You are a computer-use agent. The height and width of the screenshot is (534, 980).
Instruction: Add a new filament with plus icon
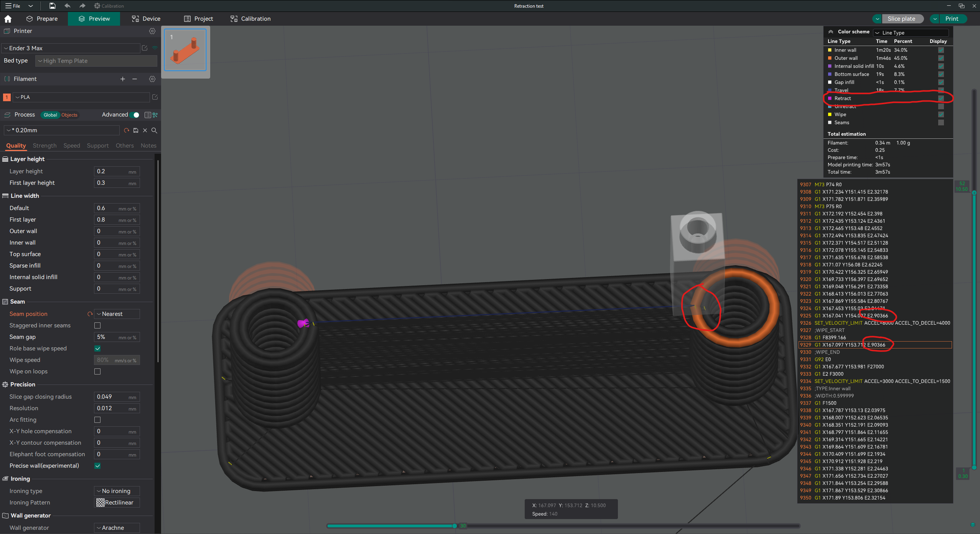pos(122,79)
